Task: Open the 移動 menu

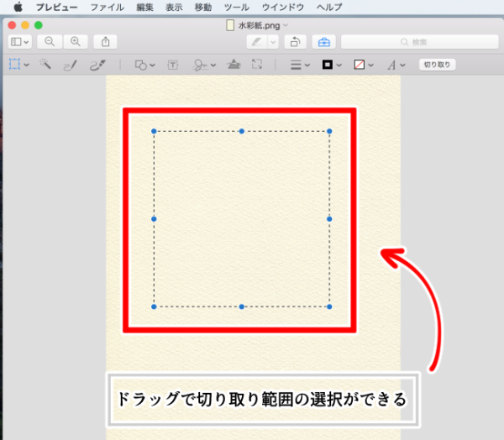Action: 203,7
